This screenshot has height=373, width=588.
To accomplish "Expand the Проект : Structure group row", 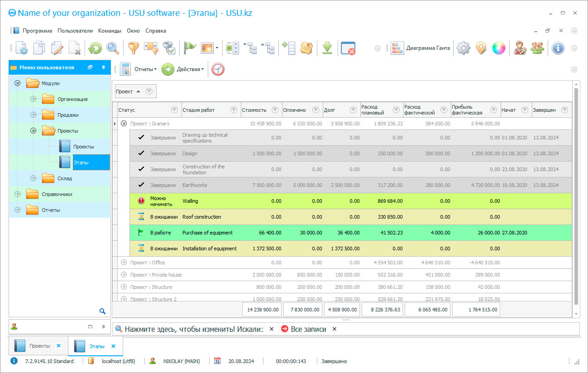I will tap(124, 287).
